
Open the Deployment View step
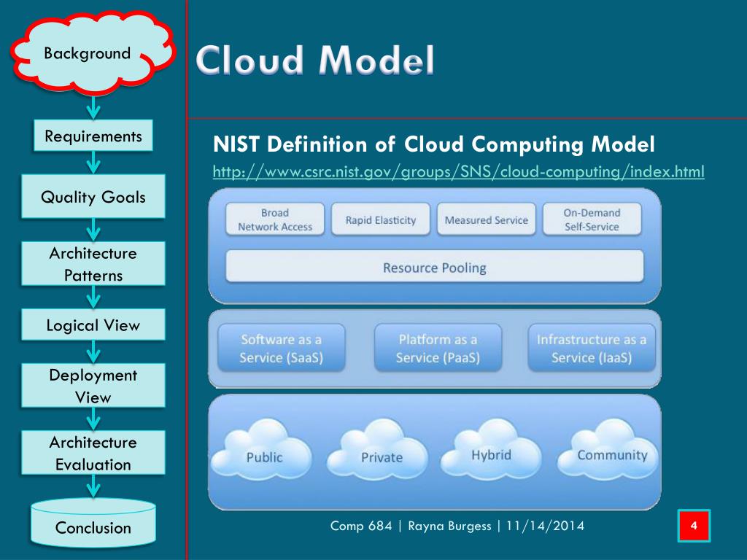pyautogui.click(x=93, y=386)
